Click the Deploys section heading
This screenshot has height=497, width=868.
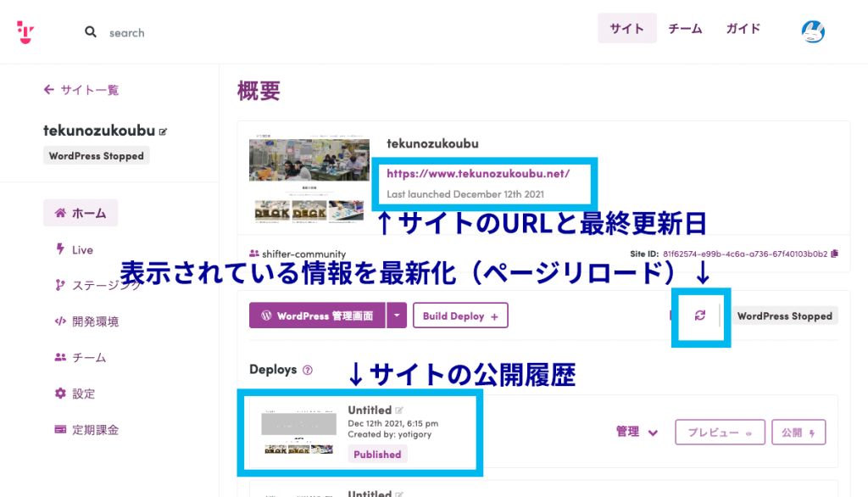tap(273, 370)
